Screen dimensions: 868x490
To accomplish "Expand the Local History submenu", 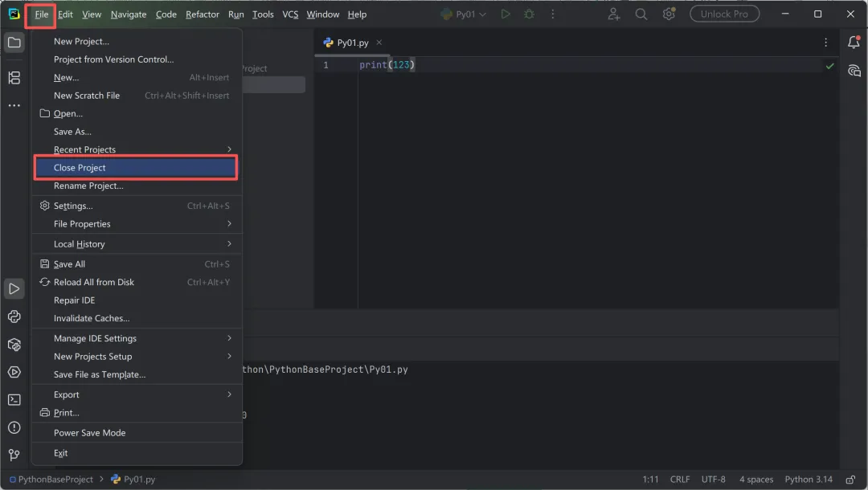I will click(x=137, y=244).
